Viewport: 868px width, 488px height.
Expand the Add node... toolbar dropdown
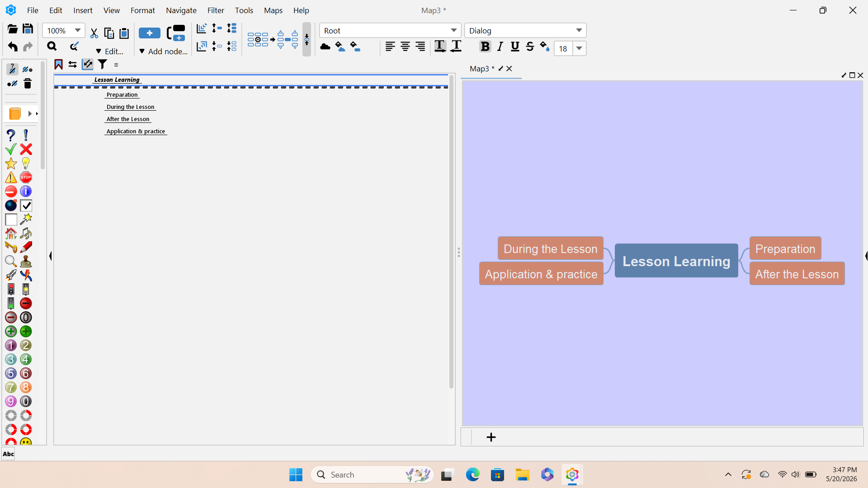(163, 52)
